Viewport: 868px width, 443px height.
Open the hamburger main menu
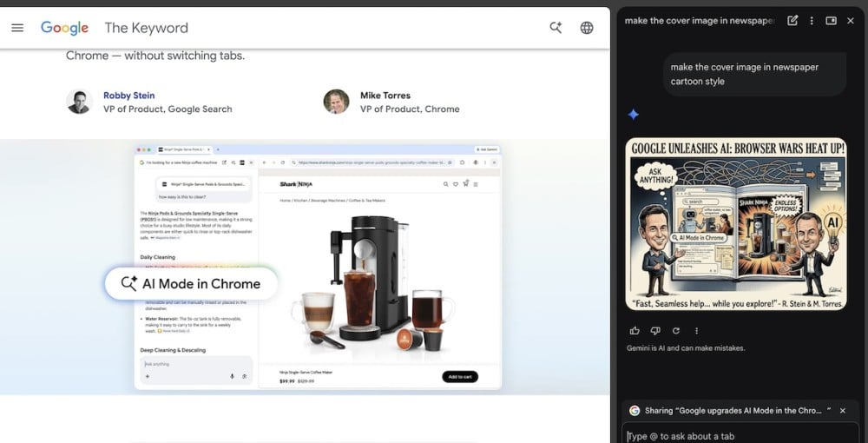(x=17, y=28)
